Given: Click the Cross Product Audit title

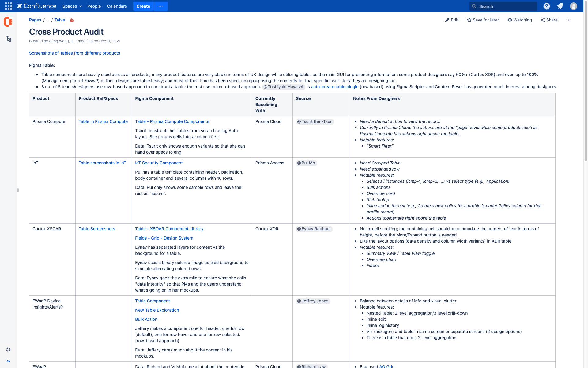Looking at the screenshot, I should click(x=66, y=32).
